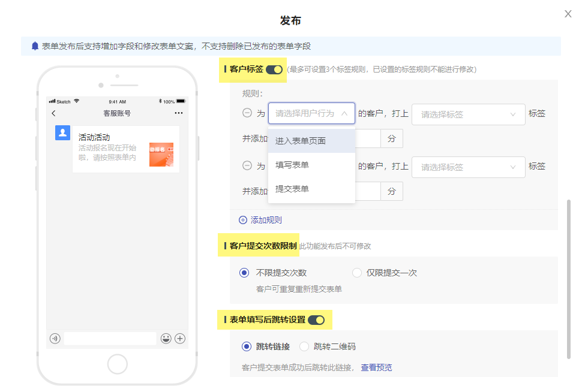The height and width of the screenshot is (392, 576).
Task: Click the first 请选择标签 chevron arrow
Action: coord(513,114)
